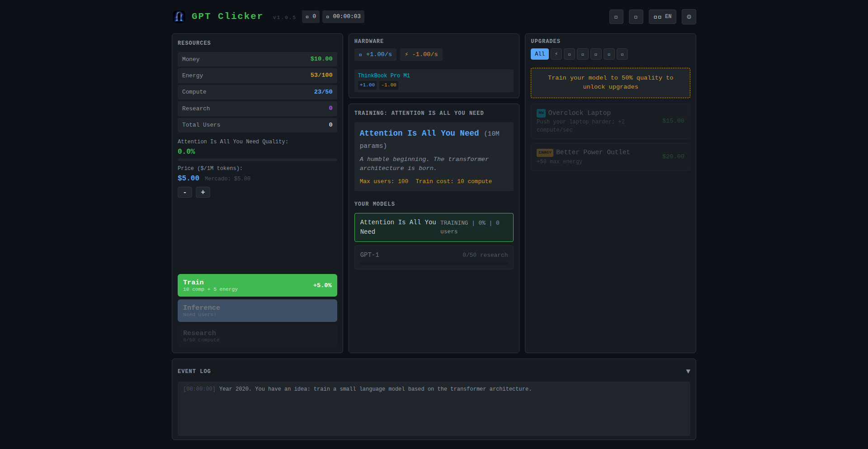Click the Inference button
868x449 pixels.
(257, 311)
